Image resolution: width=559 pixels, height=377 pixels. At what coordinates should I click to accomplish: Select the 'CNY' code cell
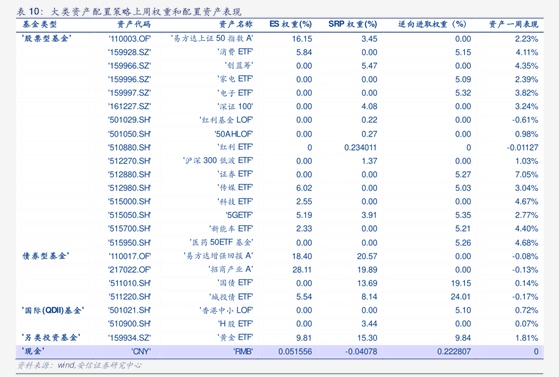141,351
